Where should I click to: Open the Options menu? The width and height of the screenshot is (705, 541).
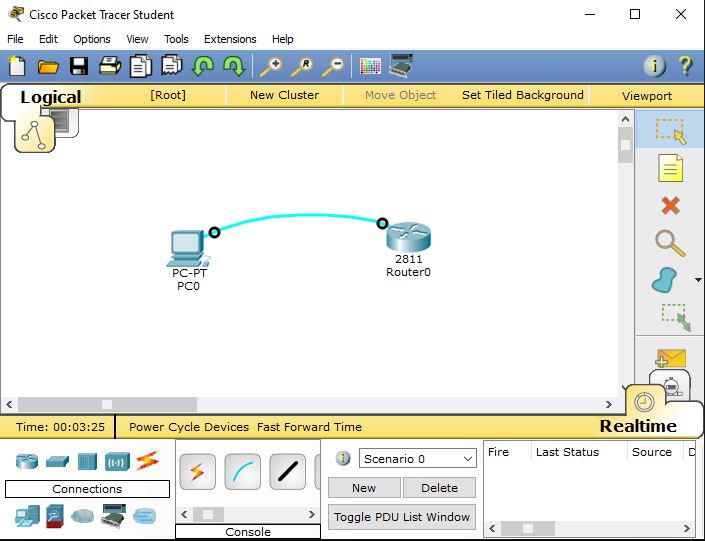pos(92,39)
